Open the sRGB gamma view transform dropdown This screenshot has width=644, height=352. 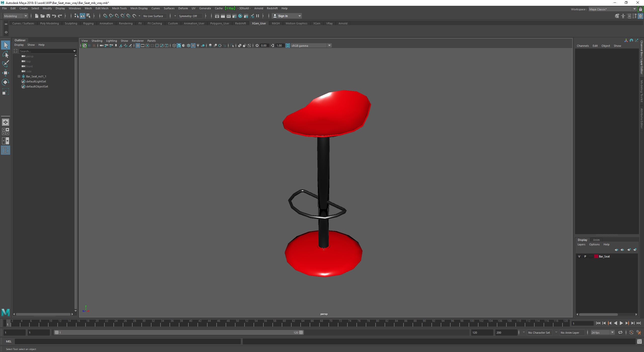[x=311, y=46]
